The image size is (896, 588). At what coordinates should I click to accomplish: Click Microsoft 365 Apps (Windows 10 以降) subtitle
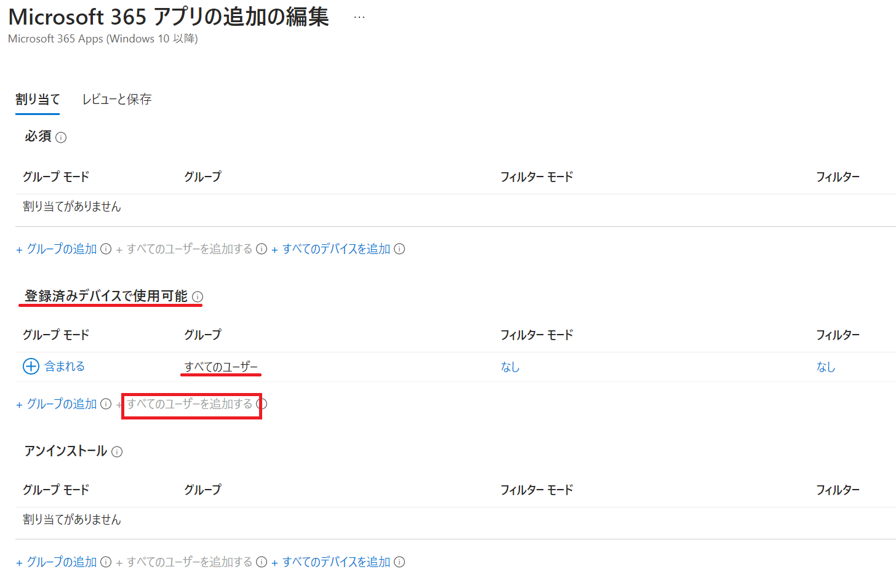tap(103, 39)
